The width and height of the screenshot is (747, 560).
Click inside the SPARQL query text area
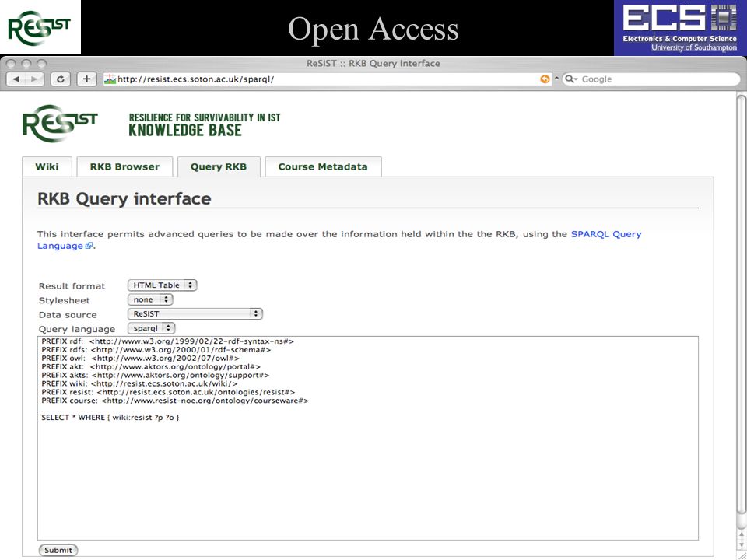pos(368,438)
